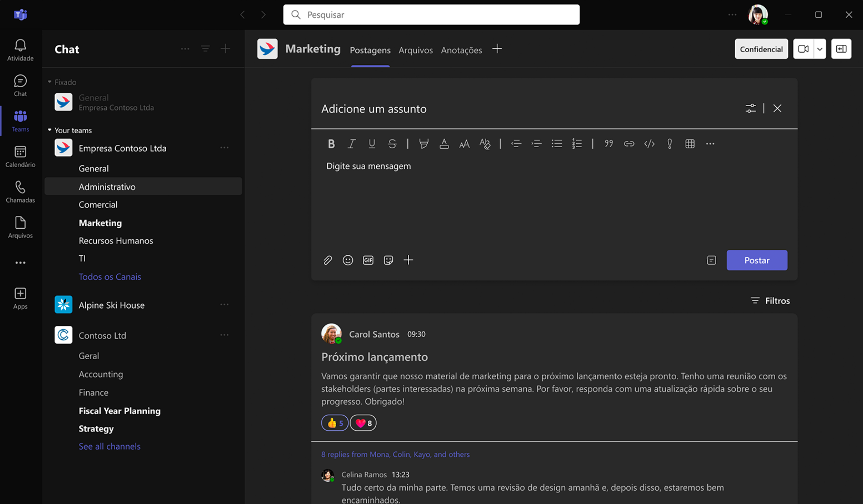Apply italic formatting
Screen dimensions: 863x504
point(351,144)
